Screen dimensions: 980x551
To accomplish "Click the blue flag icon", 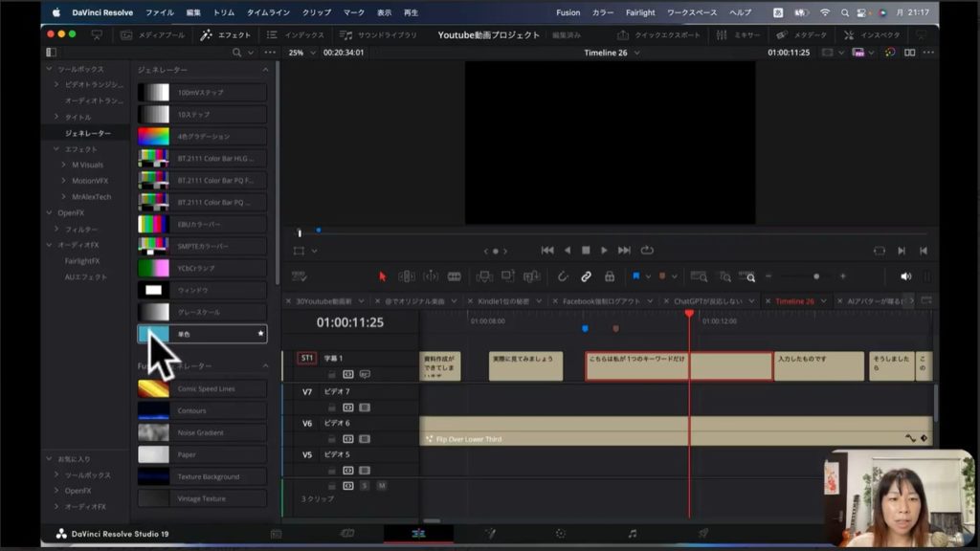I will [x=635, y=276].
